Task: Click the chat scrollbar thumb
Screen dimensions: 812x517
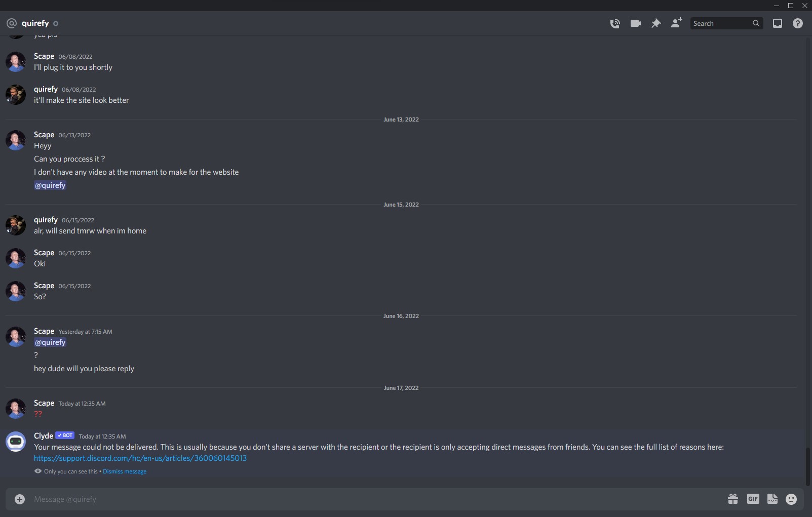Action: (808, 466)
